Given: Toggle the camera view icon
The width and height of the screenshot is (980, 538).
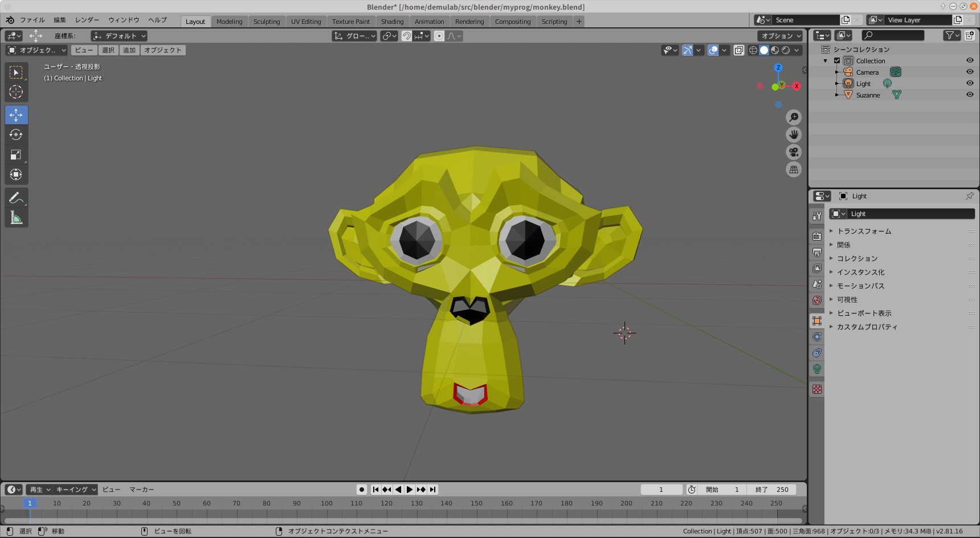Looking at the screenshot, I should 794,152.
